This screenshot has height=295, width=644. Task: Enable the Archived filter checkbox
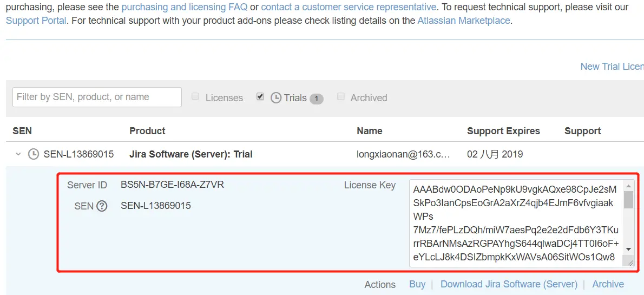coord(340,96)
